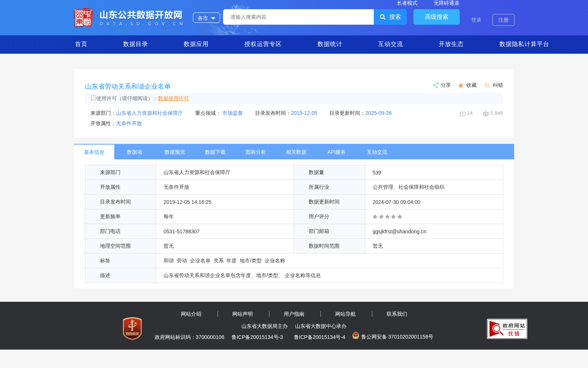
Task: Switch to the 数据下载 tab
Action: (215, 152)
